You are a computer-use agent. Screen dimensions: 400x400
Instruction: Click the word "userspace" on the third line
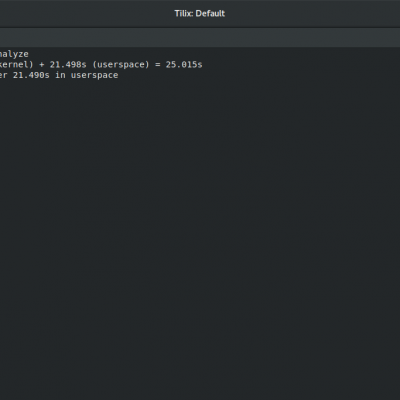coord(94,75)
